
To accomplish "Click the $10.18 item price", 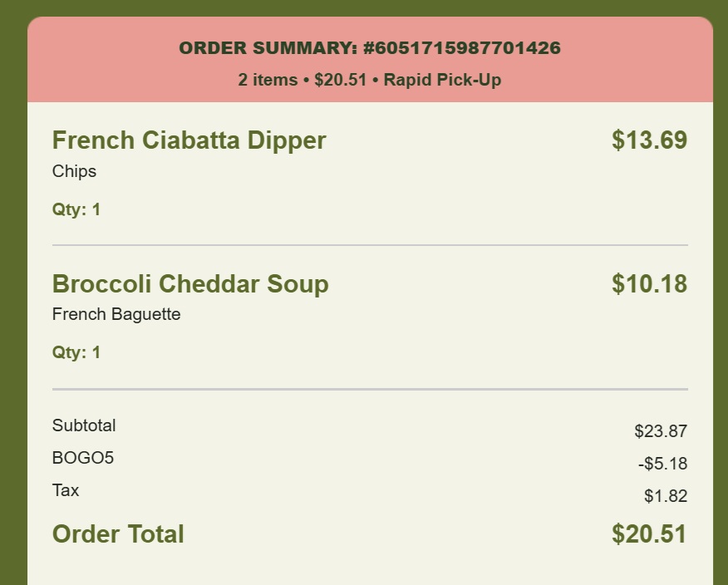I will (649, 283).
